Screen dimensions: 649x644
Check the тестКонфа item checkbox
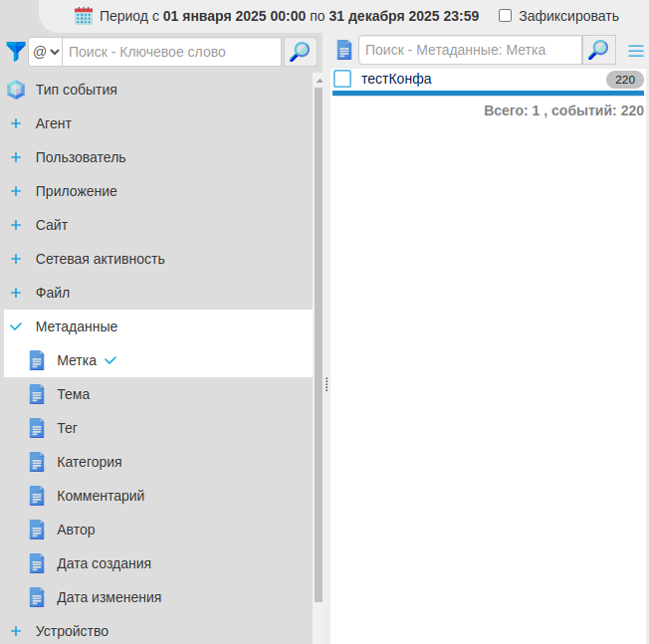tap(342, 80)
